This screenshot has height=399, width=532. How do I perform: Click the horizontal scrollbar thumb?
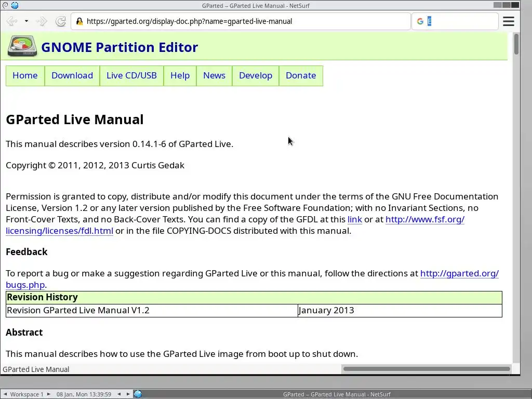click(x=427, y=369)
